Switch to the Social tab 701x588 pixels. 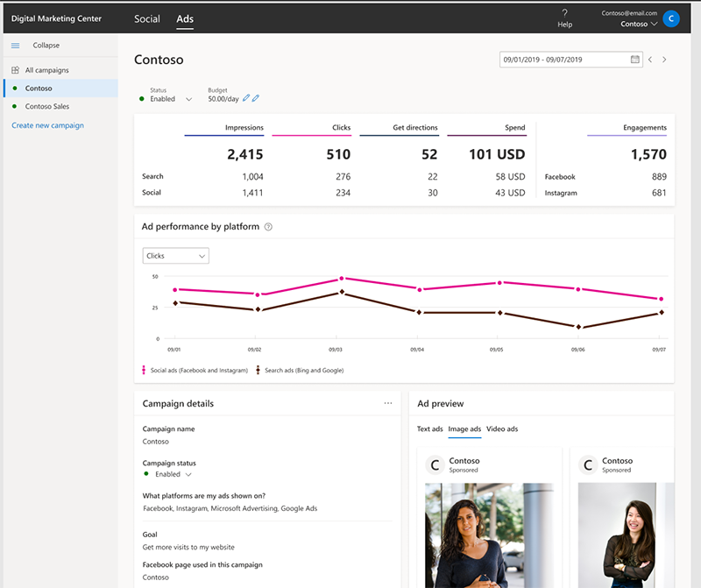[x=147, y=18]
